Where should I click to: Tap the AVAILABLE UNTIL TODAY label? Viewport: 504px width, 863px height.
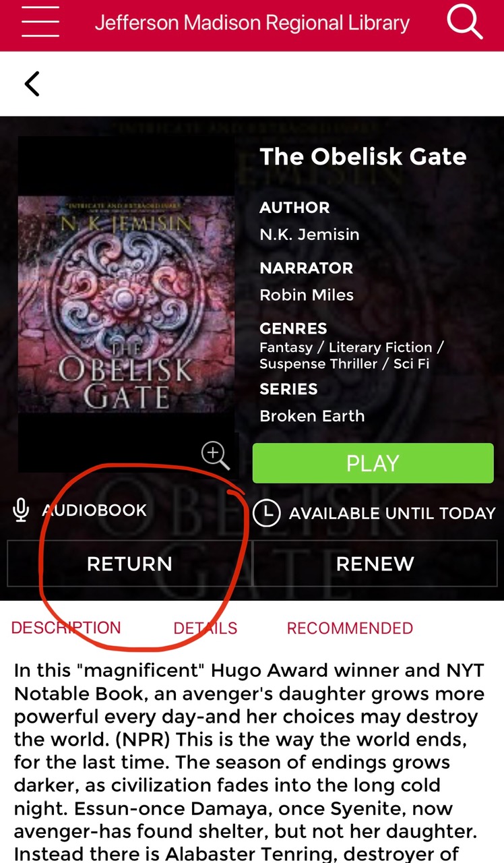(392, 514)
